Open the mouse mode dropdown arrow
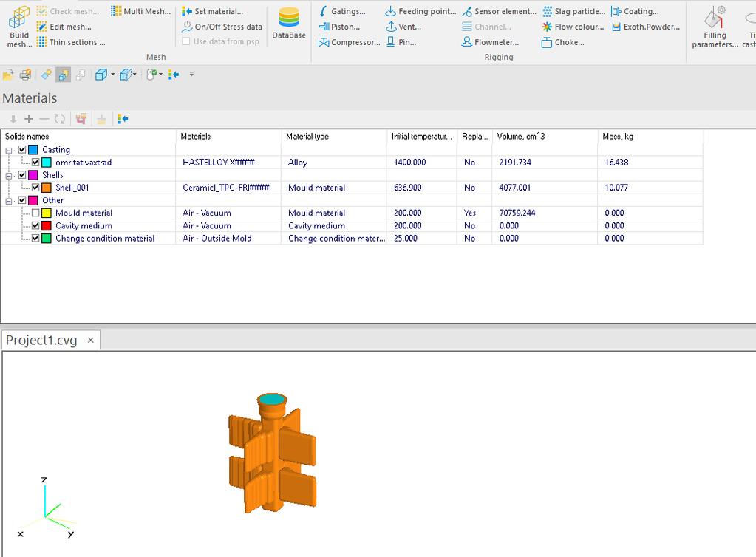756x557 pixels. (160, 75)
